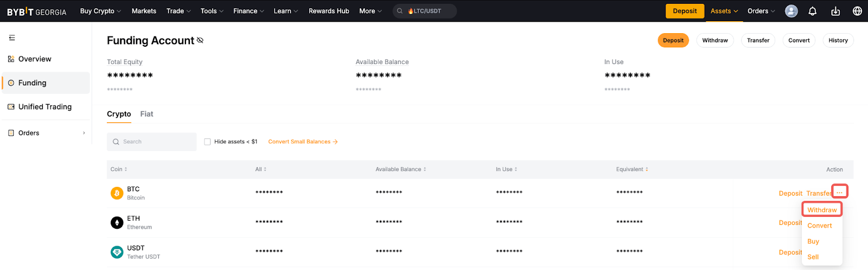Screen dimensions: 868x270
Task: Click the Bitcoin coin icon
Action: [117, 193]
